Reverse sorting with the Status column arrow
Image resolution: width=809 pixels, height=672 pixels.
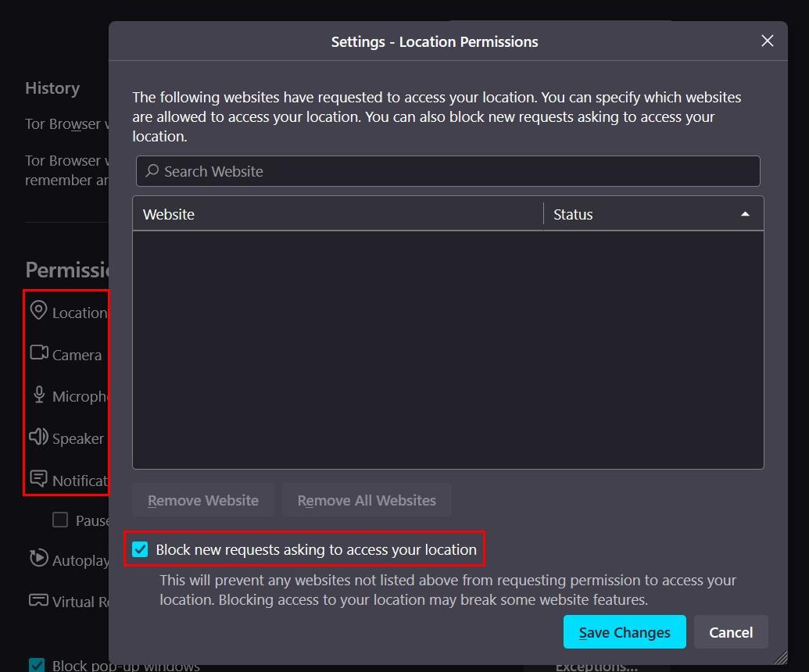pos(745,213)
